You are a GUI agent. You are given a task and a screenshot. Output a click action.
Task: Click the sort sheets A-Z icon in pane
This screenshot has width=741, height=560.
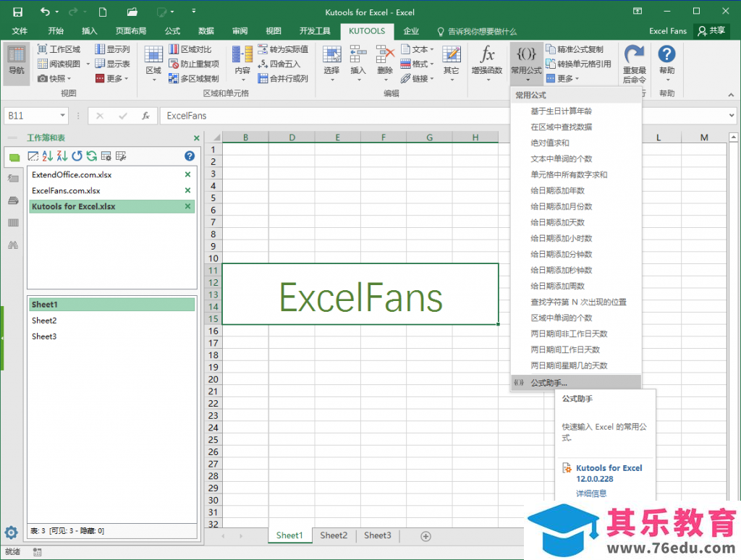(47, 156)
